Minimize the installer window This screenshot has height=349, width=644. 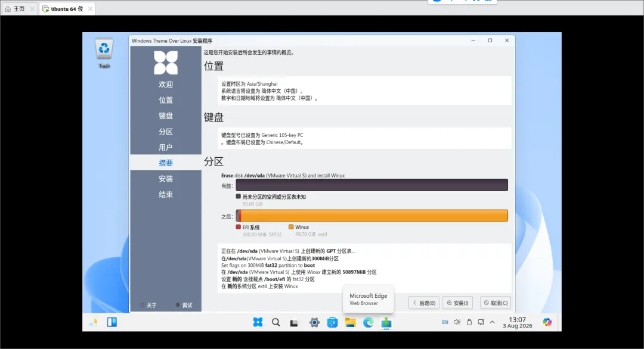473,40
